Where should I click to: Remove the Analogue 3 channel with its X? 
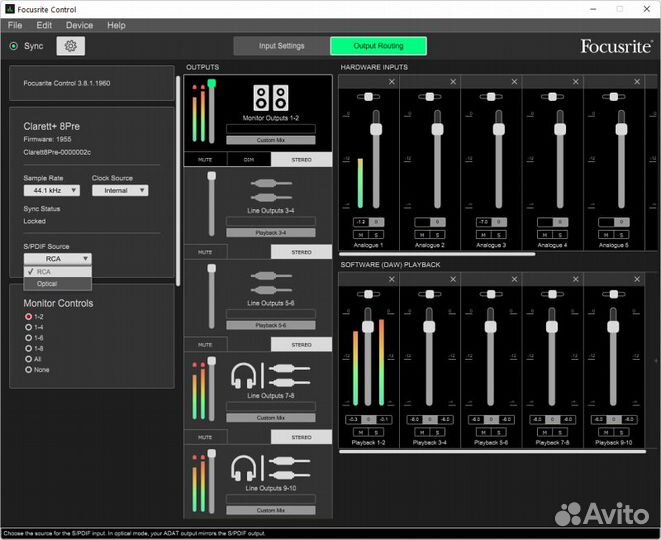[x=514, y=82]
